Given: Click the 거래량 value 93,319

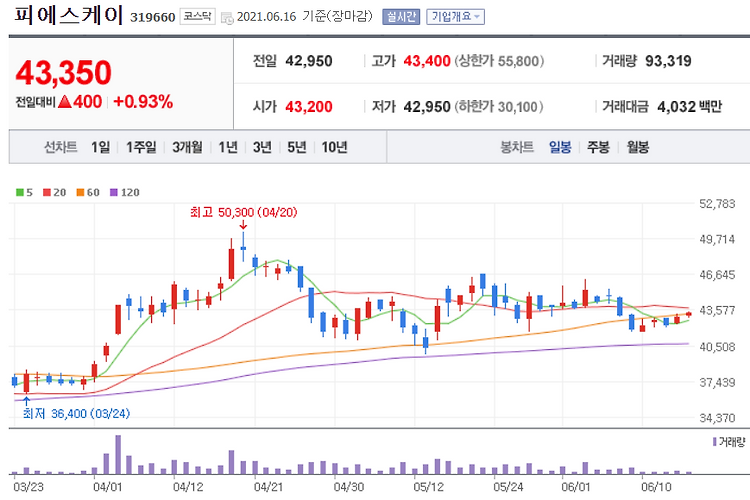Looking at the screenshot, I should 668,61.
